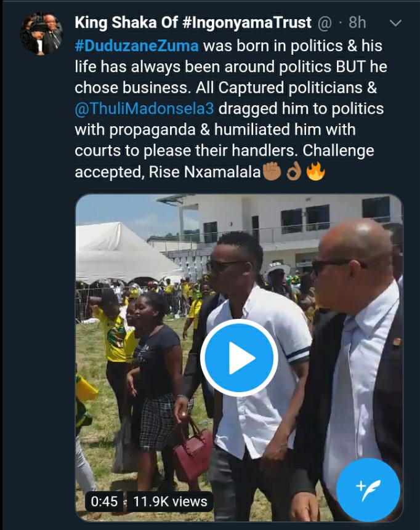The width and height of the screenshot is (420, 530).
Task: Open the #DuduzaneZuma hashtag
Action: click(137, 46)
